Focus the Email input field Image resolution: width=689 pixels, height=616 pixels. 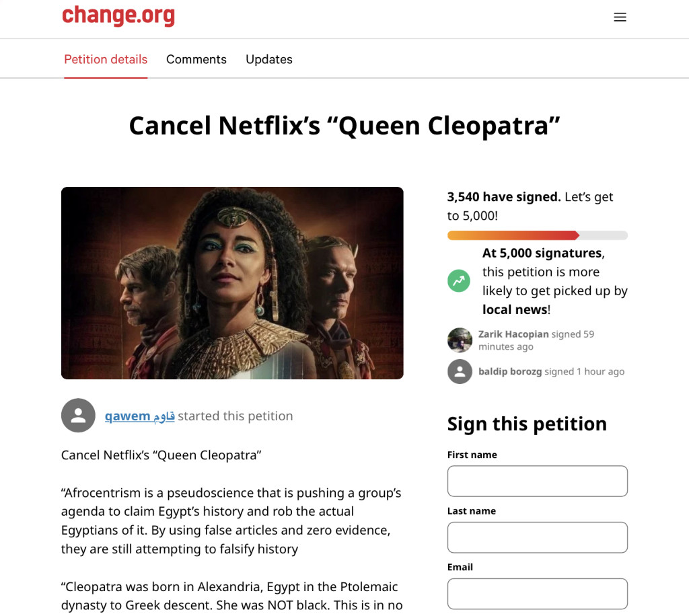[537, 594]
